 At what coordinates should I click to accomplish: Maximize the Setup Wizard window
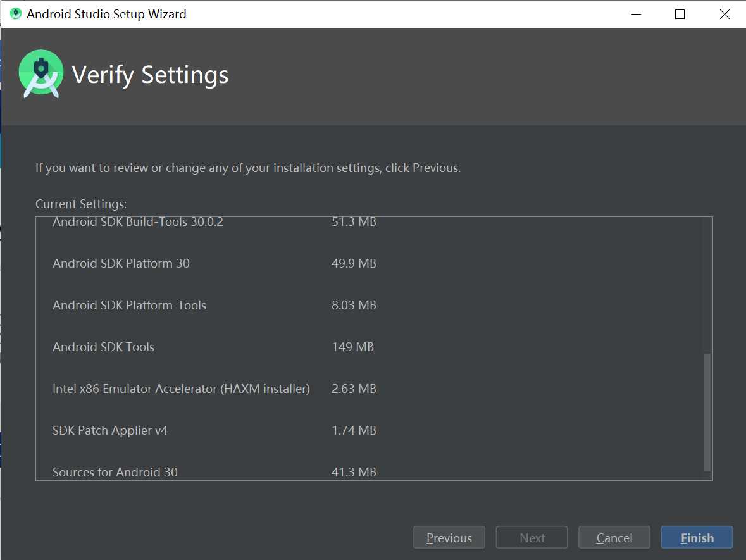click(x=680, y=15)
